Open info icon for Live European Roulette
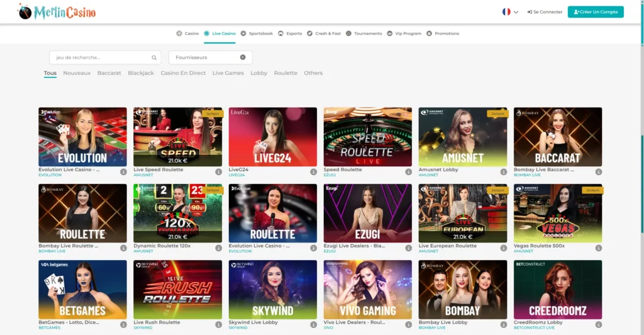This screenshot has height=335, width=644. (x=504, y=248)
